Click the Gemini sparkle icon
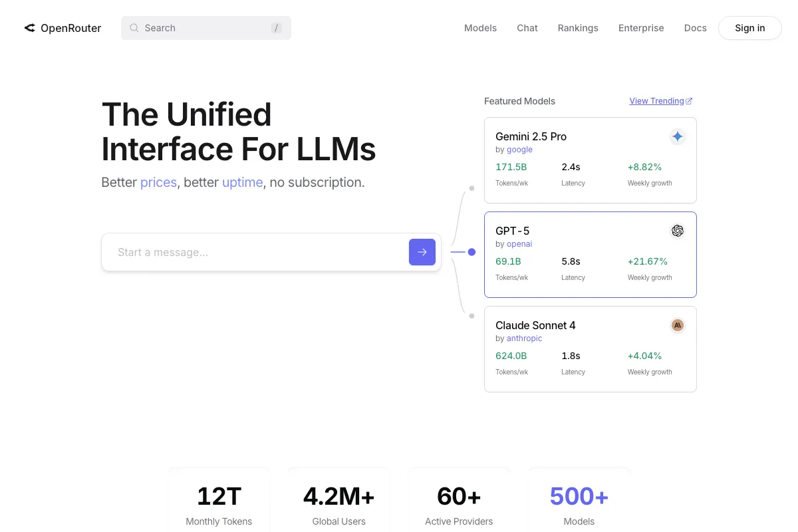798x532 pixels. point(677,136)
